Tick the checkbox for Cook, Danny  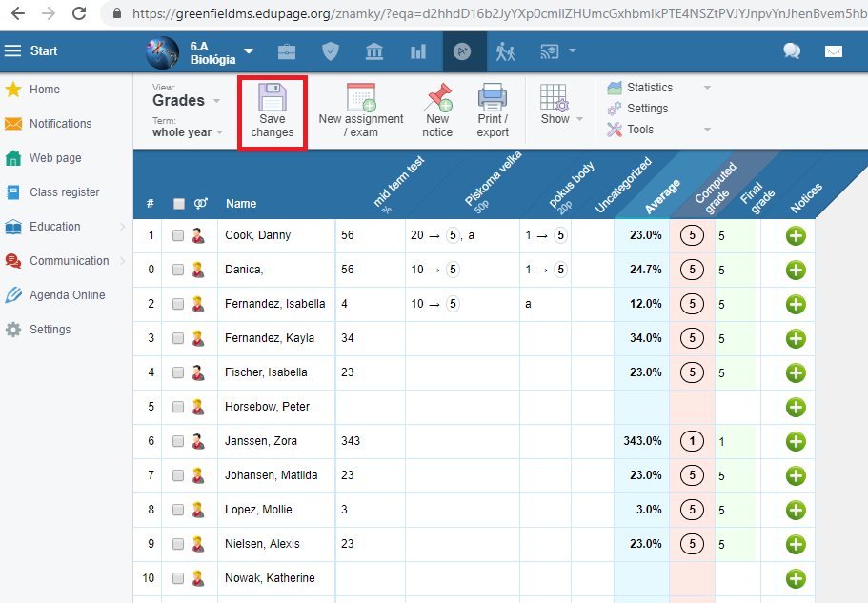[178, 235]
